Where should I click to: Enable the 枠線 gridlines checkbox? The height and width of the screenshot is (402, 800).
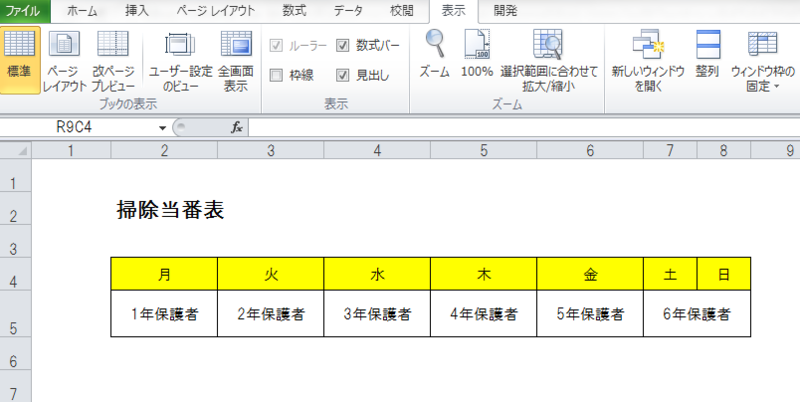[276, 76]
